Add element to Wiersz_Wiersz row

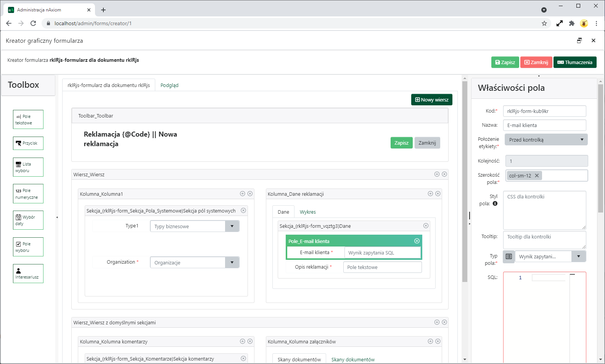(437, 174)
